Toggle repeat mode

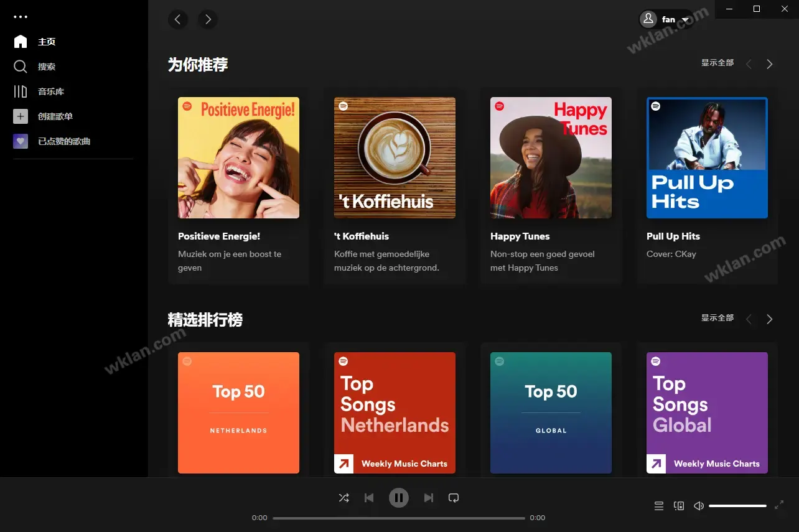tap(454, 498)
